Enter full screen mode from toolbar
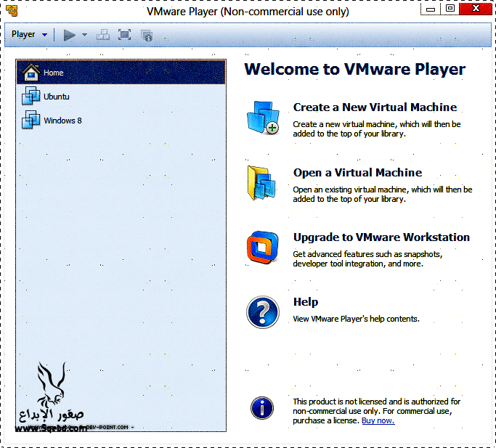 click(x=125, y=35)
